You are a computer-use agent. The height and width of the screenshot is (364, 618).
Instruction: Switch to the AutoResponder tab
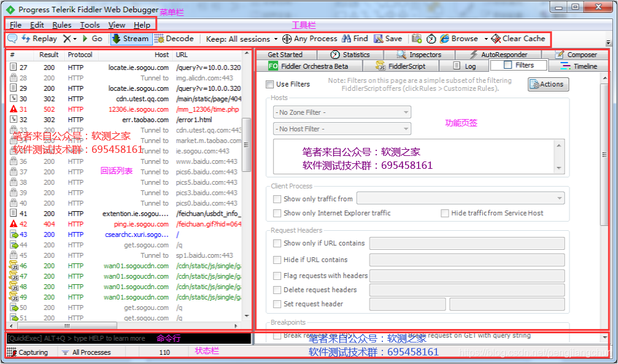click(x=498, y=55)
